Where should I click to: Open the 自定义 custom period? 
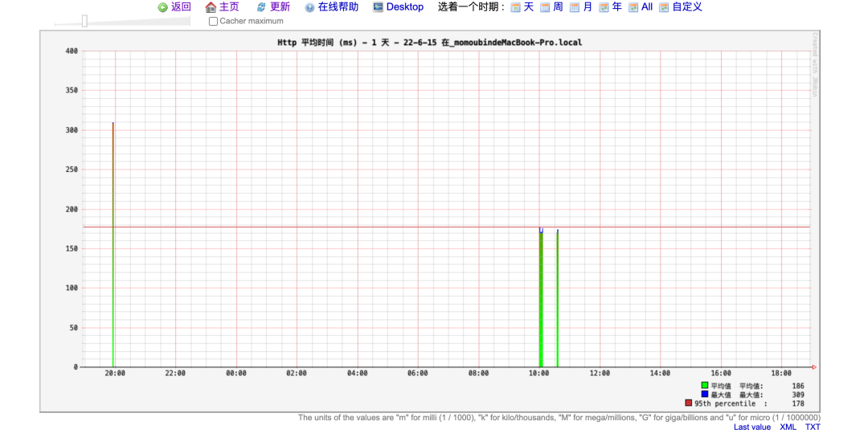[687, 6]
